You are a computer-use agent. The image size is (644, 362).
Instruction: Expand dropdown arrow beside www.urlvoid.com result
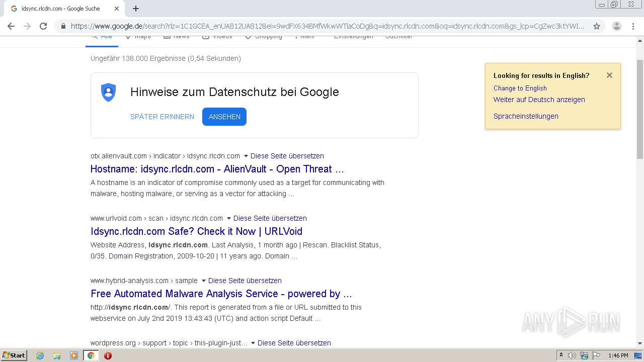(x=228, y=218)
